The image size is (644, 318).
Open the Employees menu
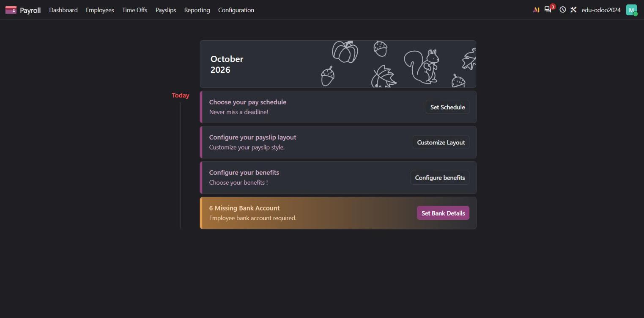pyautogui.click(x=100, y=10)
